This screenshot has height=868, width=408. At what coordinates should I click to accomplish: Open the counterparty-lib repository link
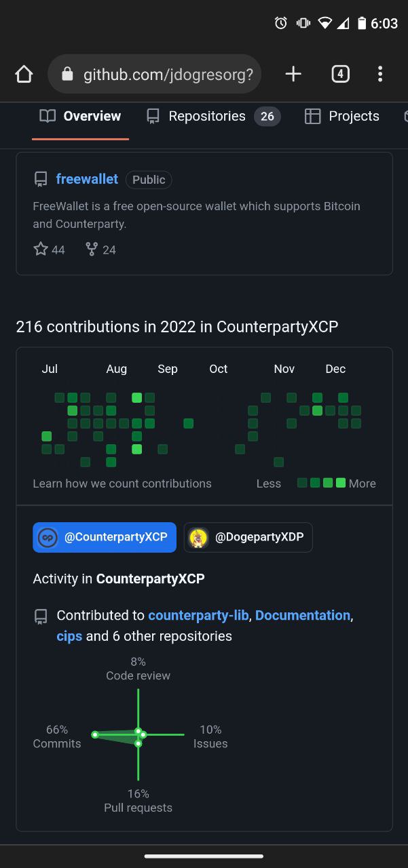click(x=199, y=615)
